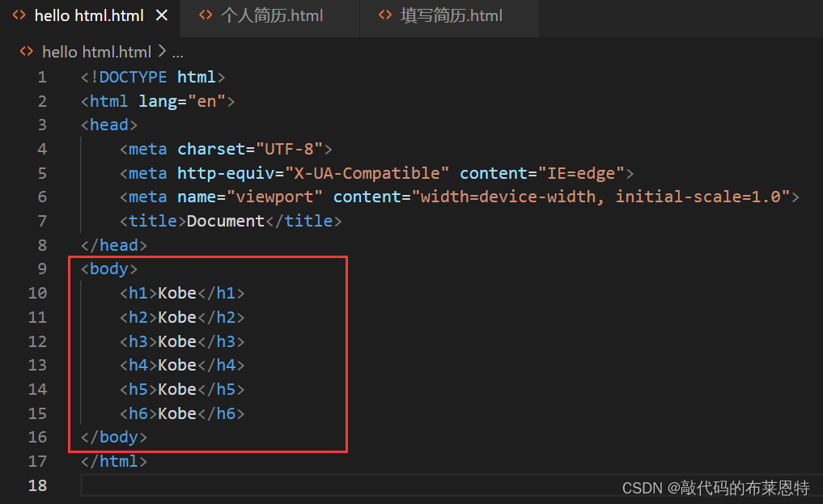
Task: Click the CSDN watermark text
Action: point(715,488)
